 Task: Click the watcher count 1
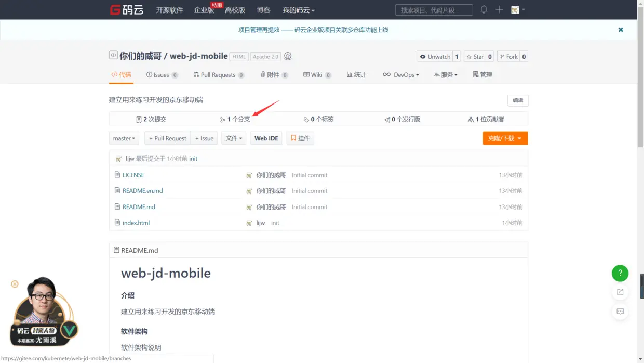click(457, 57)
